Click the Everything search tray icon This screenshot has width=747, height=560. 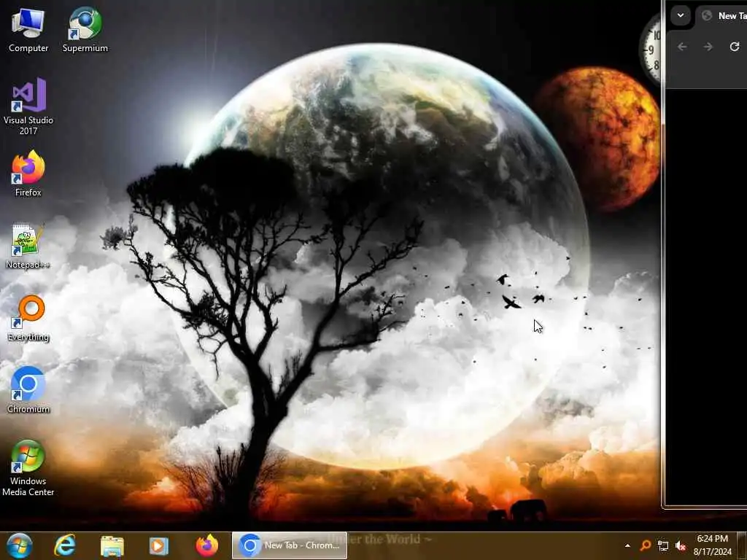pyautogui.click(x=646, y=545)
